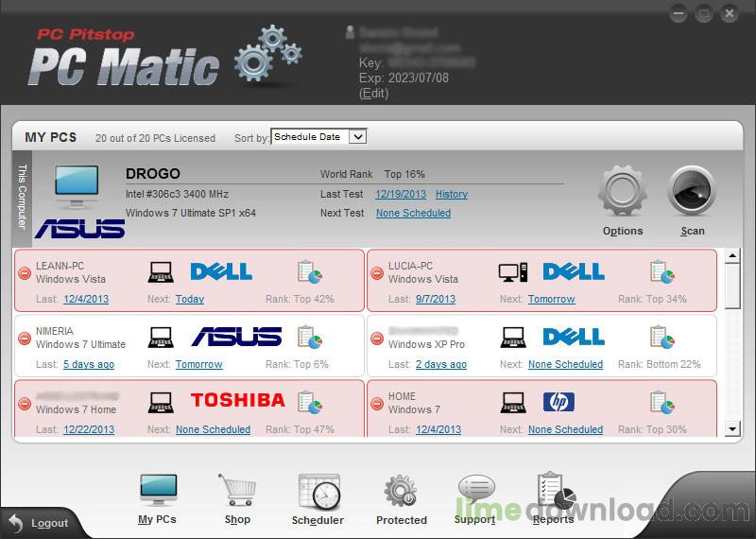
Task: View report icon for Windows XP Pro PC
Action: tap(662, 337)
